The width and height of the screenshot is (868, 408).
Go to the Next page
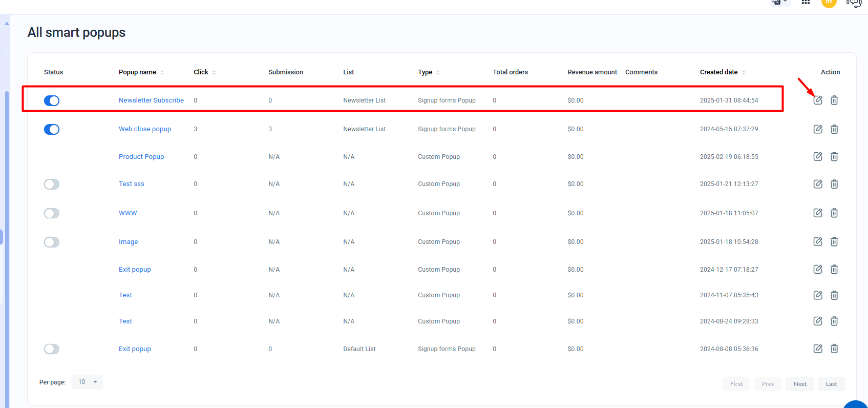pos(800,384)
